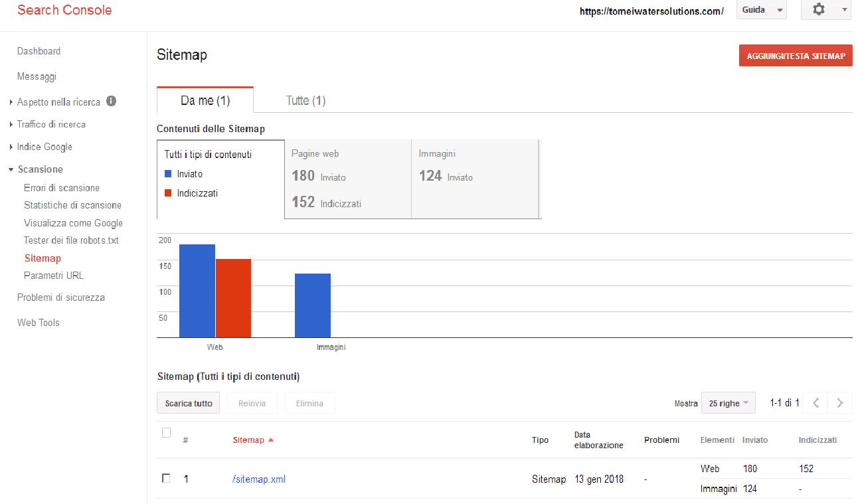Click the Elimina button
The width and height of the screenshot is (858, 504).
tap(310, 403)
